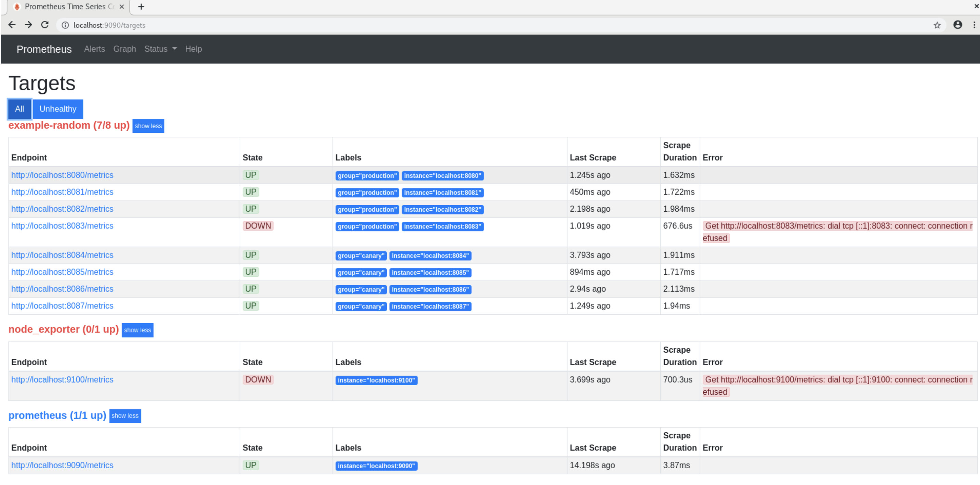Screen dimensions: 980x485
Task: Reload the targets page
Action: [44, 25]
